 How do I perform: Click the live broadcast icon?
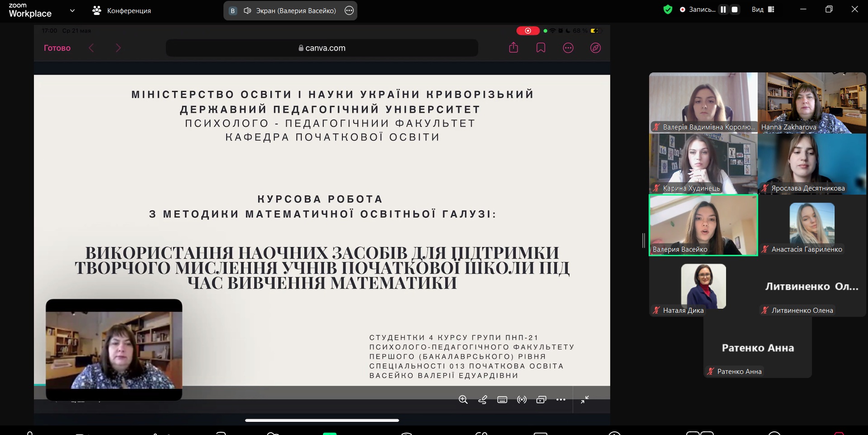(522, 400)
